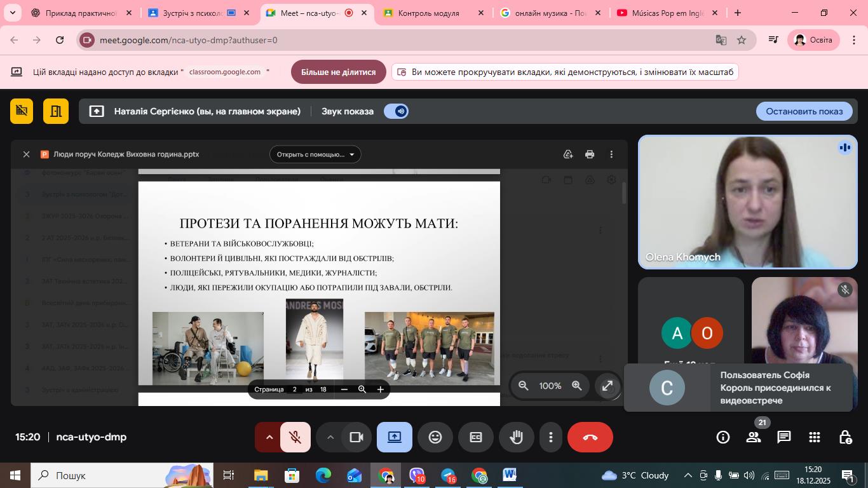Show the participants list
The width and height of the screenshot is (868, 488).
point(754,437)
